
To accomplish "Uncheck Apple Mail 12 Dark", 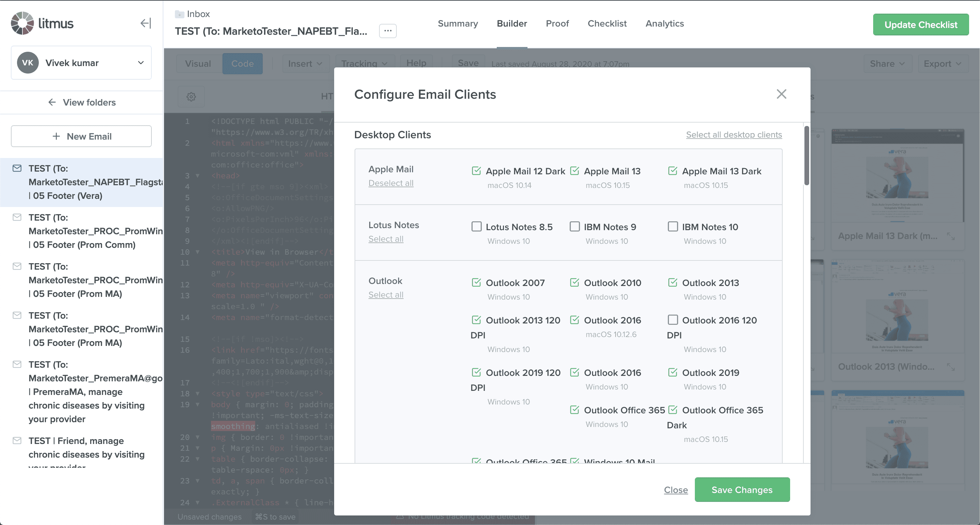I will 476,171.
